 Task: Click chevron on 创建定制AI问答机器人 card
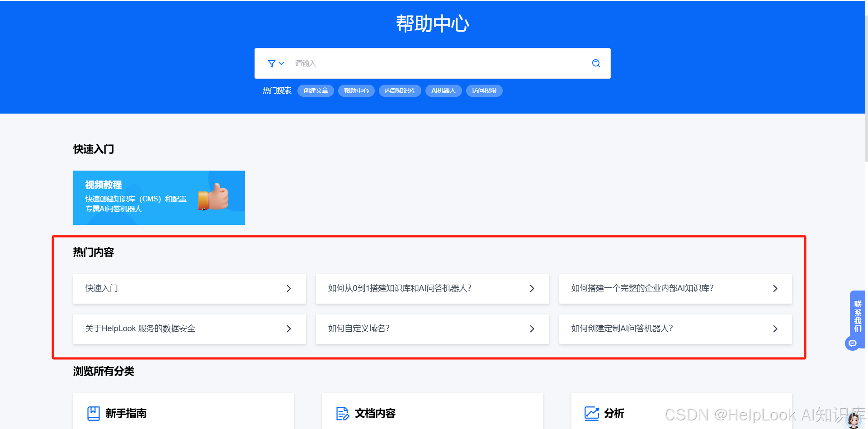tap(775, 329)
